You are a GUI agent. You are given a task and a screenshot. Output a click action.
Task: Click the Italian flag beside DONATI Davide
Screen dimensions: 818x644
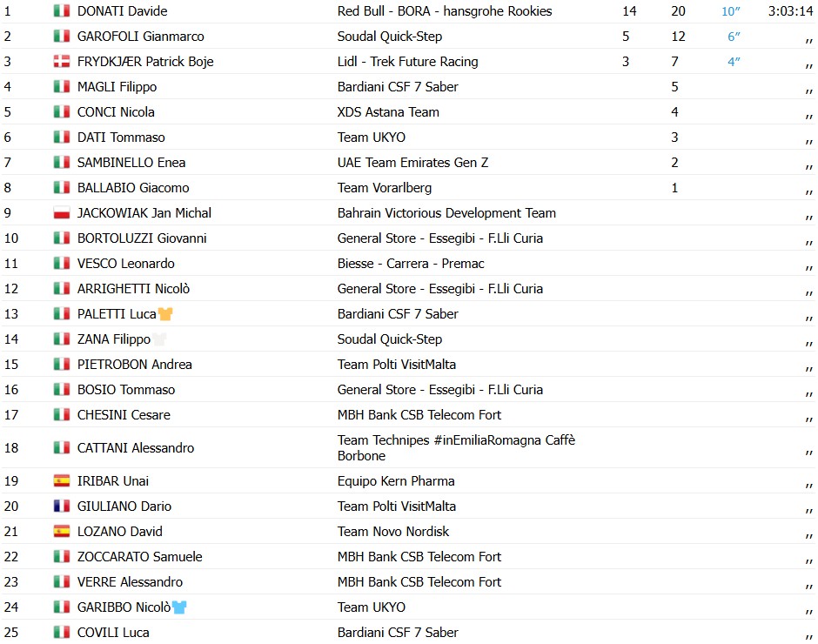(x=62, y=11)
